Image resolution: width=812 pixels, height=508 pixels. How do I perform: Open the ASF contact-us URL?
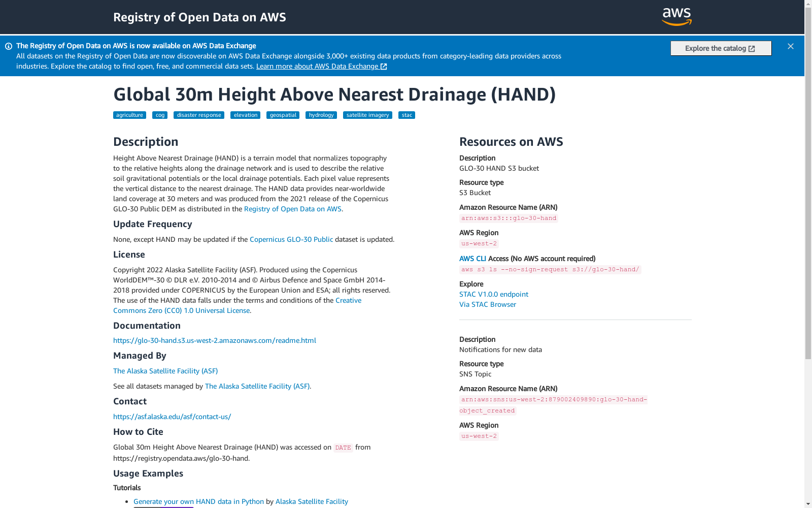pos(172,417)
